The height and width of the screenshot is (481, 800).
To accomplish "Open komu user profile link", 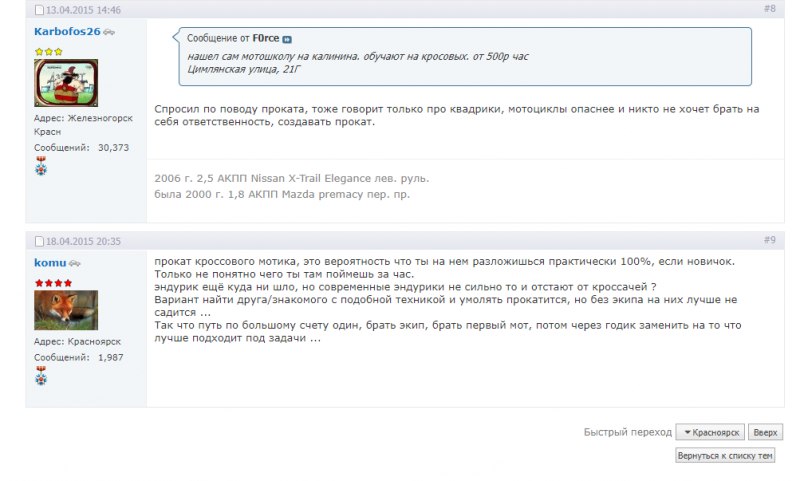I will 50,263.
